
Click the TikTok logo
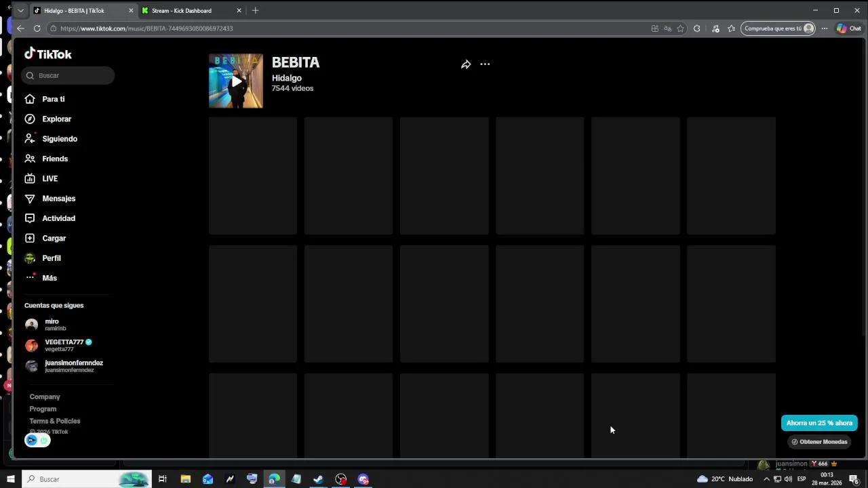click(48, 54)
